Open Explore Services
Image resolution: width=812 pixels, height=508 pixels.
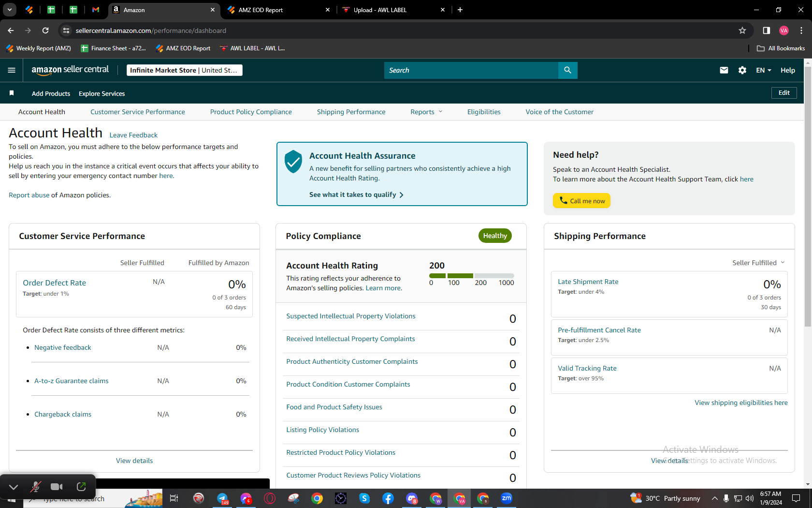click(x=101, y=93)
